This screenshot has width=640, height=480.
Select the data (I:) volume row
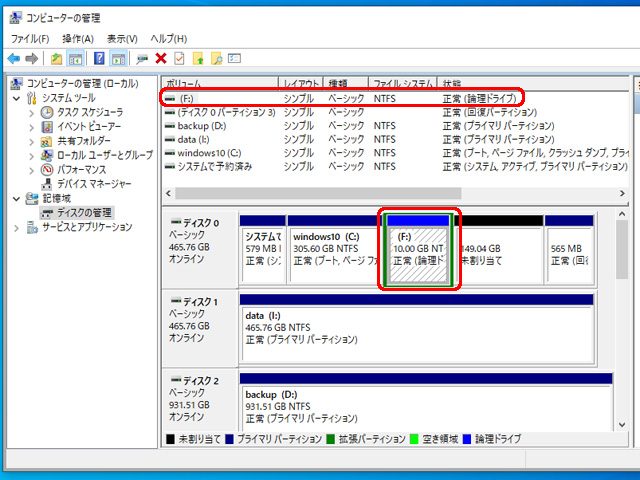tap(396, 139)
